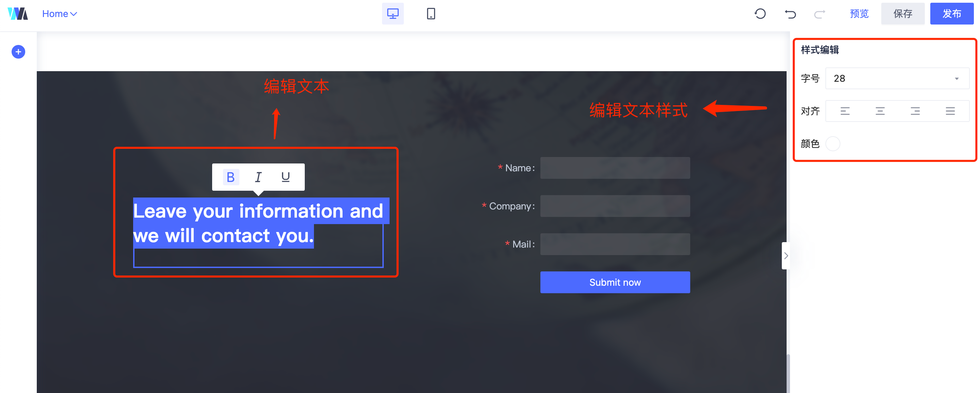Switch to mobile device view
The height and width of the screenshot is (393, 980).
click(x=431, y=14)
